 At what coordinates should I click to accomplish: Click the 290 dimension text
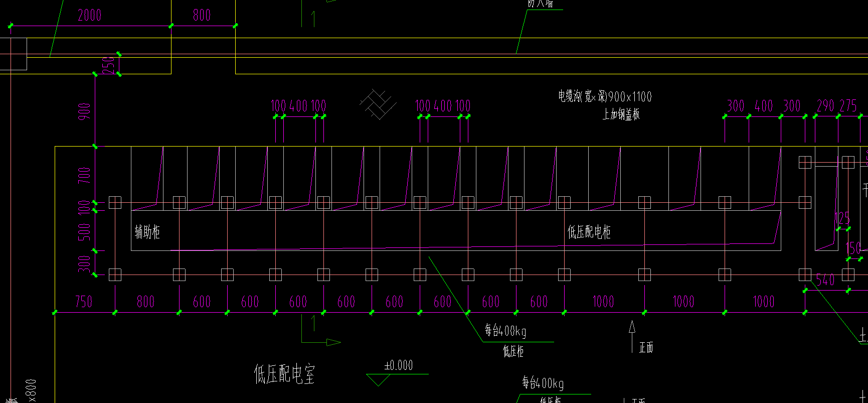[825, 106]
